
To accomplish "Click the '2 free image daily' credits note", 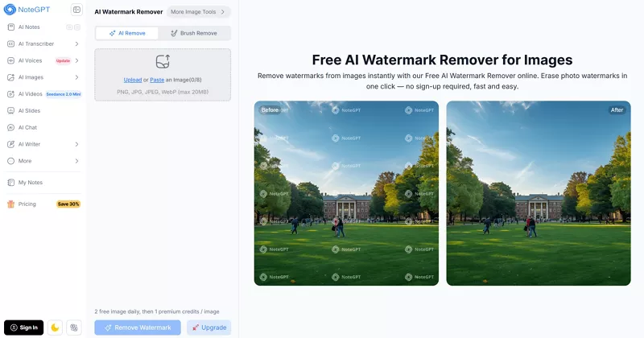I will pos(157,311).
